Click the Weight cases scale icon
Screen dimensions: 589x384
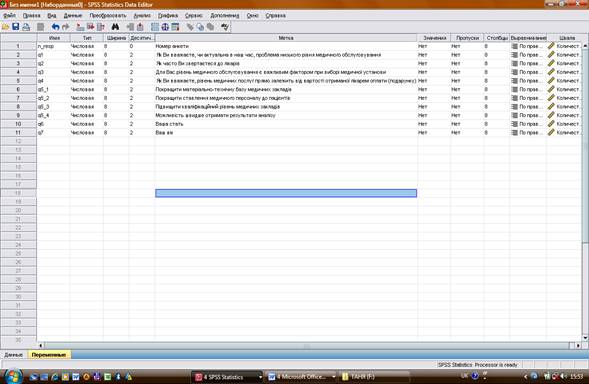pos(165,27)
